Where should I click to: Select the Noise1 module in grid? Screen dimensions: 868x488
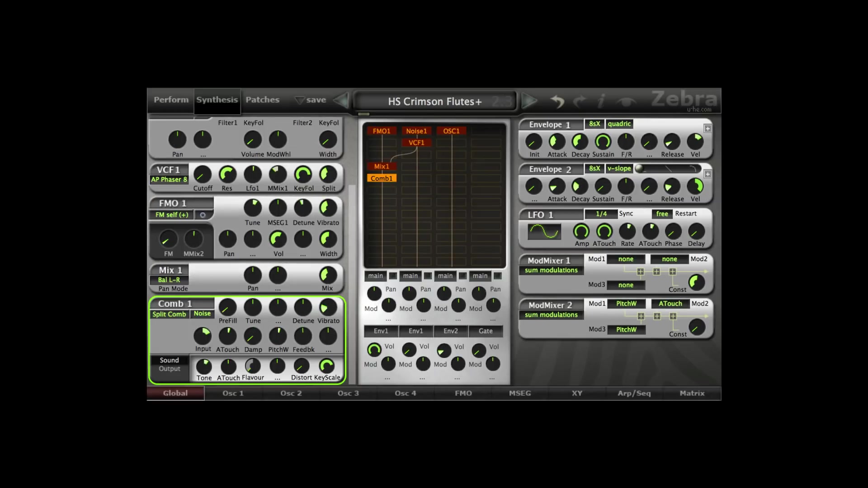(x=416, y=131)
